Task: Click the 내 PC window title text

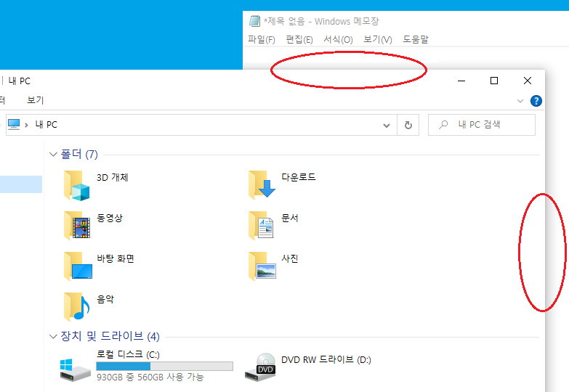Action: click(x=20, y=81)
